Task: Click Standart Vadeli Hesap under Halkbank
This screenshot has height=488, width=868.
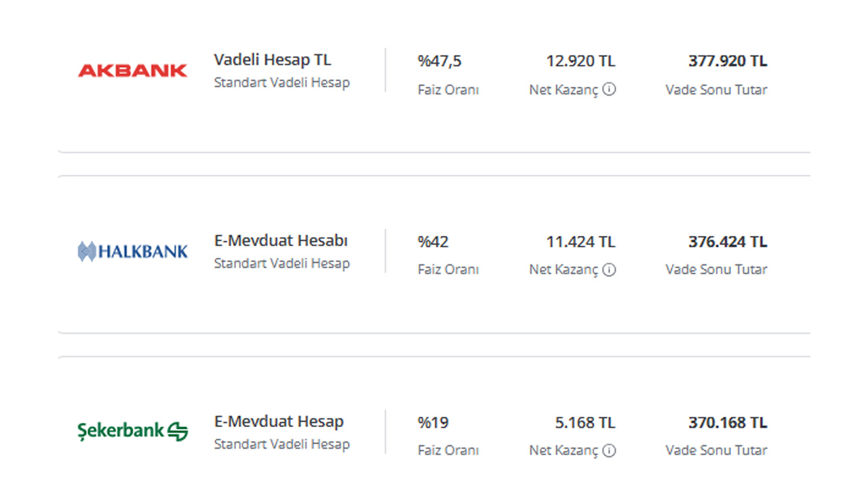Action: [x=282, y=264]
